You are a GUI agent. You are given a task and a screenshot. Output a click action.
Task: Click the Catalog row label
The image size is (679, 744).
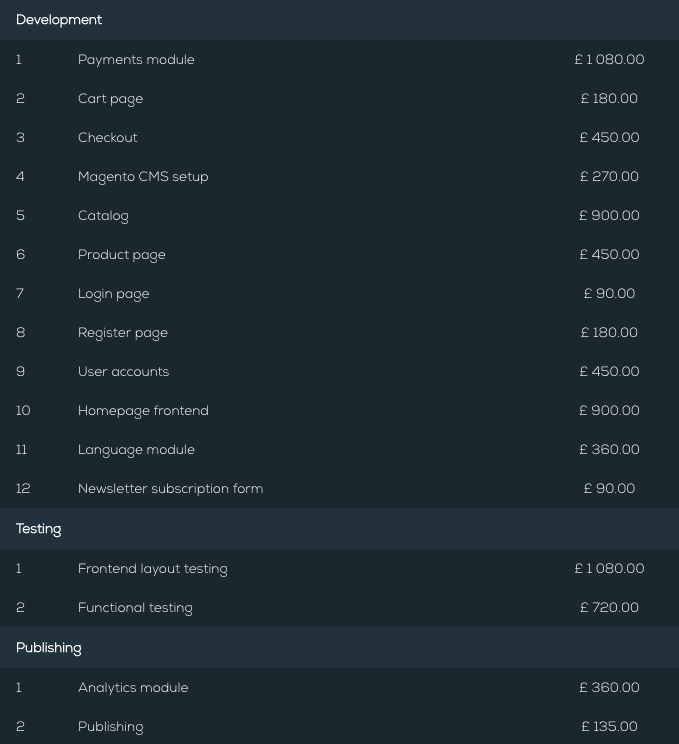pos(103,216)
